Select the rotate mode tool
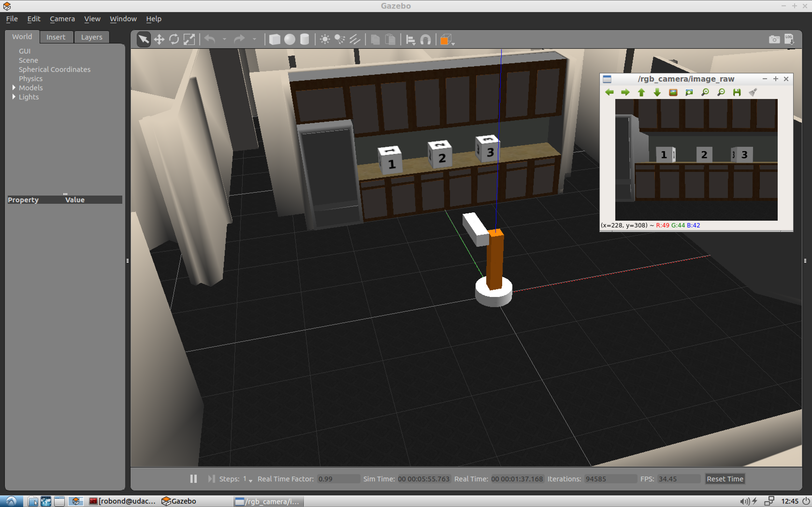812x507 pixels. point(174,40)
